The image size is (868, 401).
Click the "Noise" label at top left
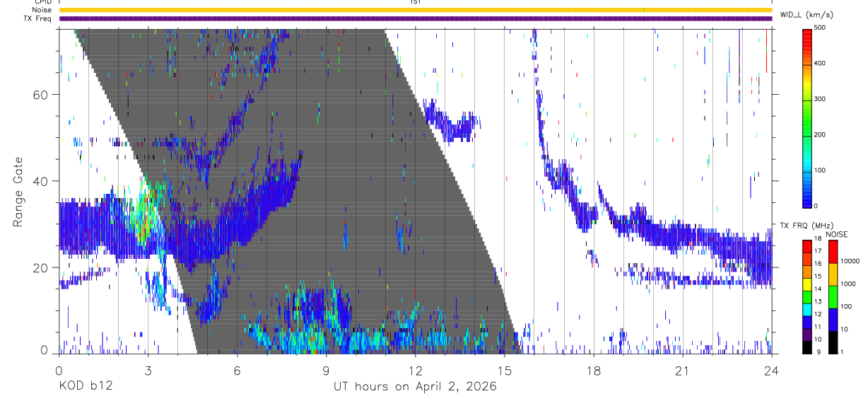tap(42, 10)
